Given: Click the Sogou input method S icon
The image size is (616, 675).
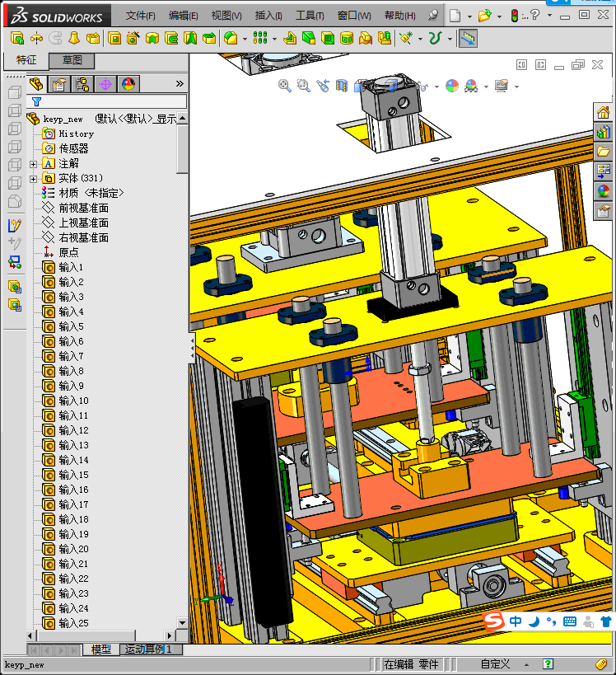Looking at the screenshot, I should [x=492, y=621].
